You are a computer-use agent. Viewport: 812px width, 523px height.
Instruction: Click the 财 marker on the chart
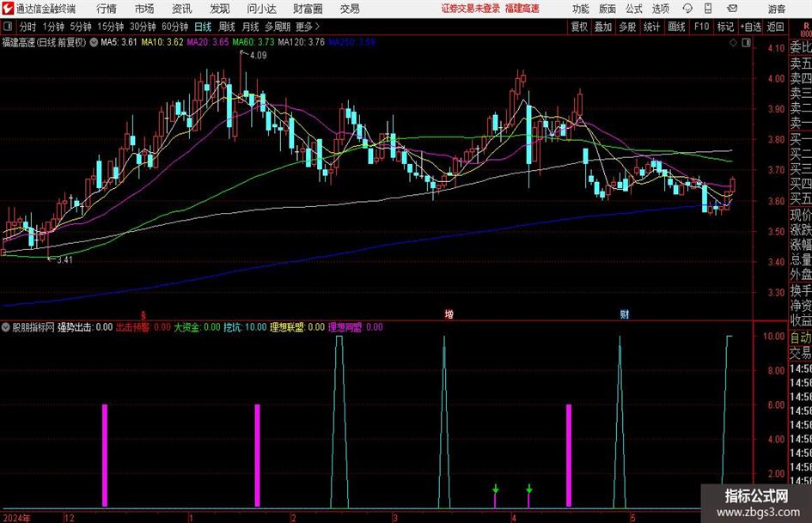625,314
